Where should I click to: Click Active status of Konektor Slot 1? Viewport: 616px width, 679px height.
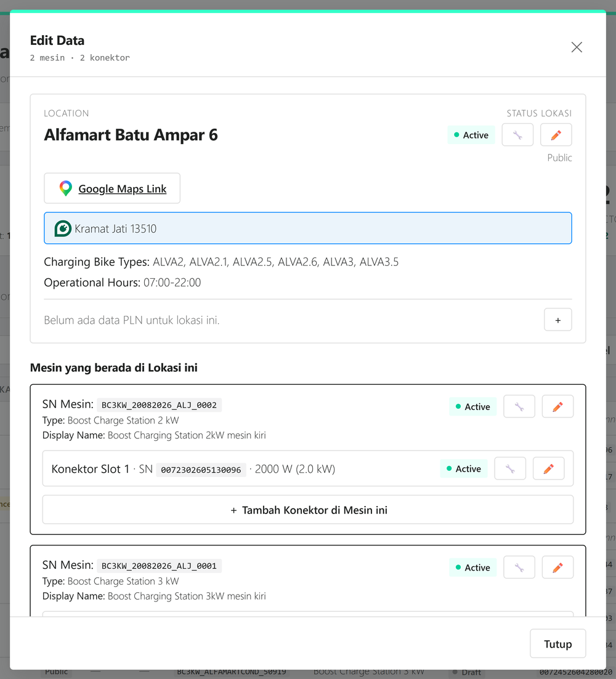click(463, 468)
